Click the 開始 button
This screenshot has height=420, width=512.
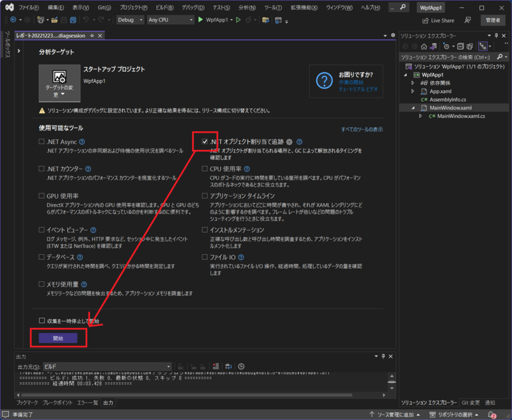click(58, 338)
